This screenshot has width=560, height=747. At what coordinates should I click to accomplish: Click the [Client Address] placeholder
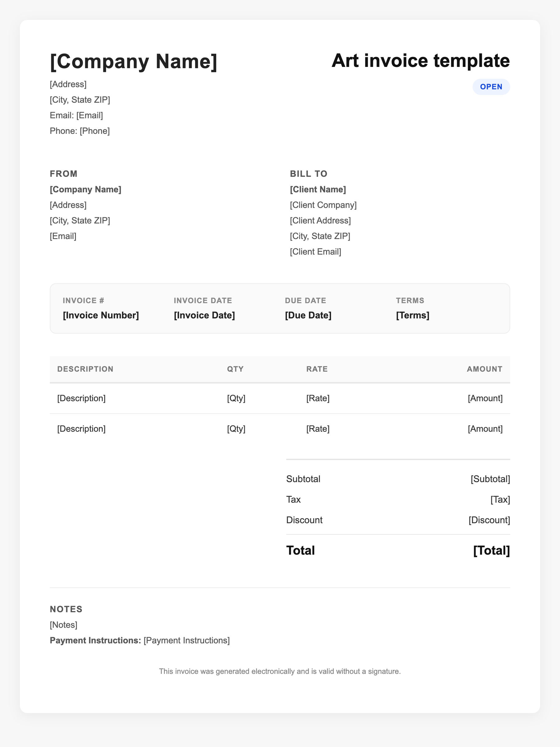point(320,220)
